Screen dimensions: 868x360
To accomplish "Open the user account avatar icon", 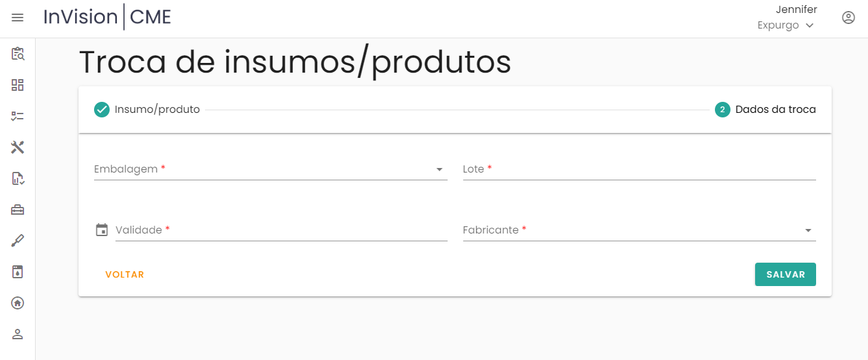I will [x=848, y=18].
